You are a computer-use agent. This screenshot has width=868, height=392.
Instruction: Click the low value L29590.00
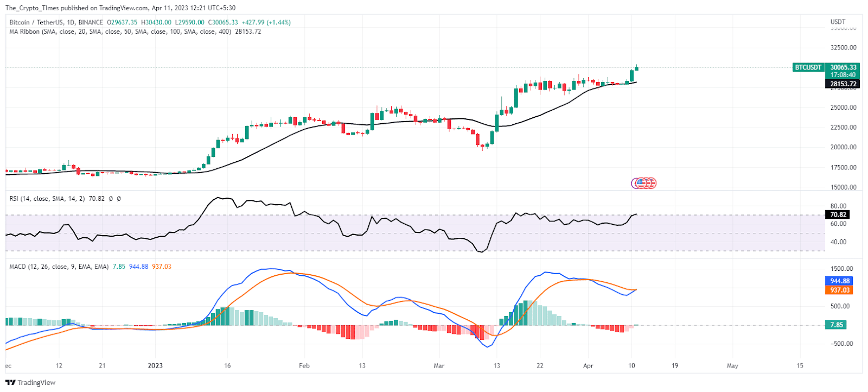pyautogui.click(x=190, y=22)
